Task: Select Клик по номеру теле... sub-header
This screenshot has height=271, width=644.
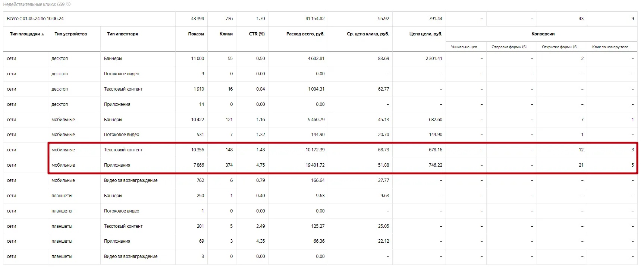Action: point(611,47)
